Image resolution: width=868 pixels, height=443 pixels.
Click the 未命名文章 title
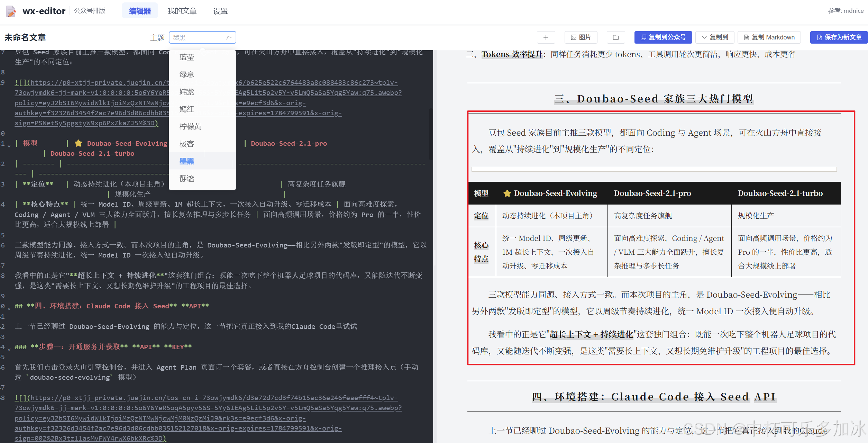[25, 37]
